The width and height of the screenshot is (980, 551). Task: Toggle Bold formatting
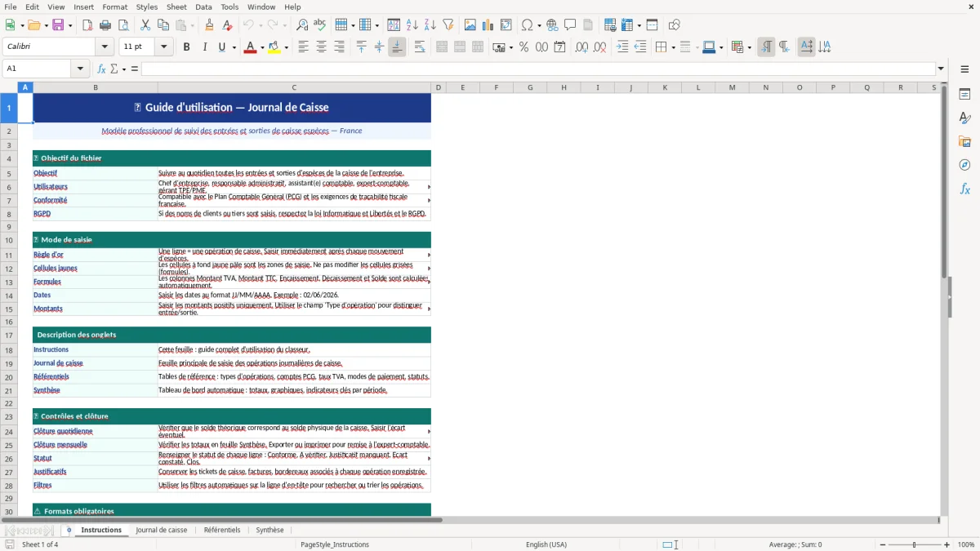pyautogui.click(x=186, y=47)
